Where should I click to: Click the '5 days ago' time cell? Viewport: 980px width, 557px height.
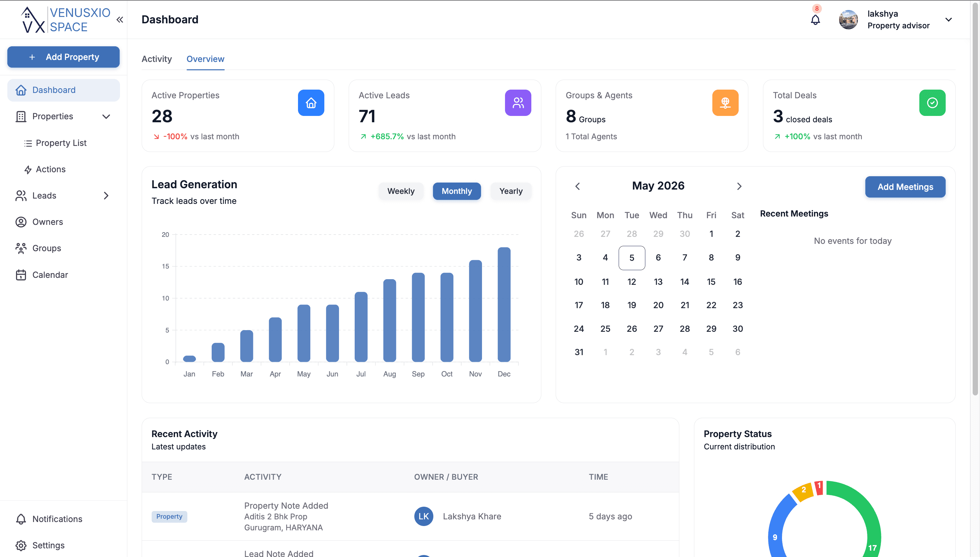[610, 516]
